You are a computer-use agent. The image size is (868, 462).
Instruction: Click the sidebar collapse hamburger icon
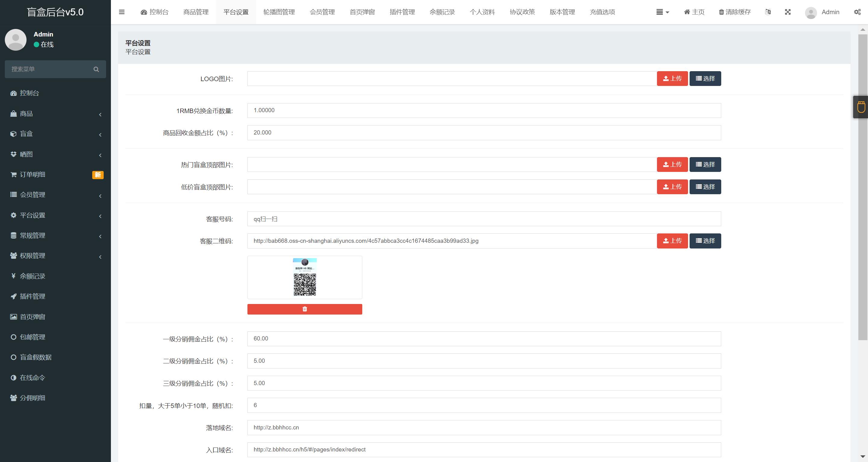point(122,12)
